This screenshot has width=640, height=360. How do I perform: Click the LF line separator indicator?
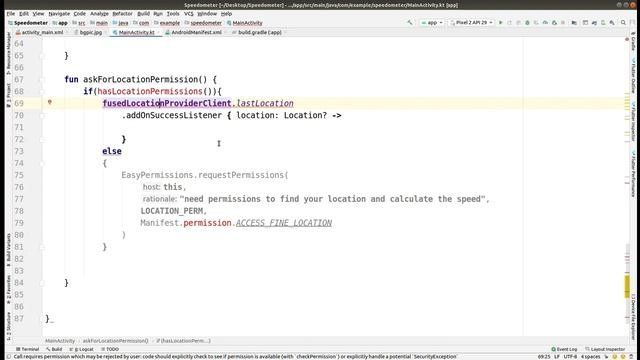coord(557,357)
